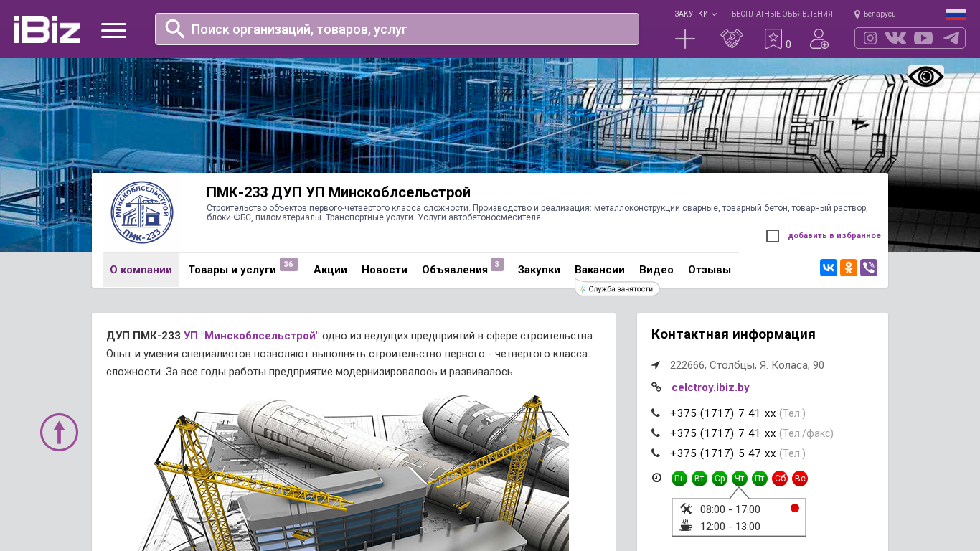Share the company page via Viber

(x=869, y=268)
